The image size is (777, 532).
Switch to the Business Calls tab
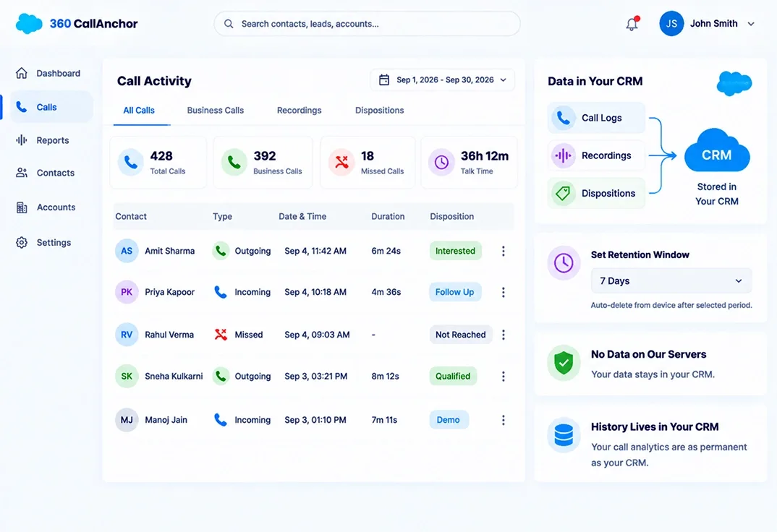point(216,111)
